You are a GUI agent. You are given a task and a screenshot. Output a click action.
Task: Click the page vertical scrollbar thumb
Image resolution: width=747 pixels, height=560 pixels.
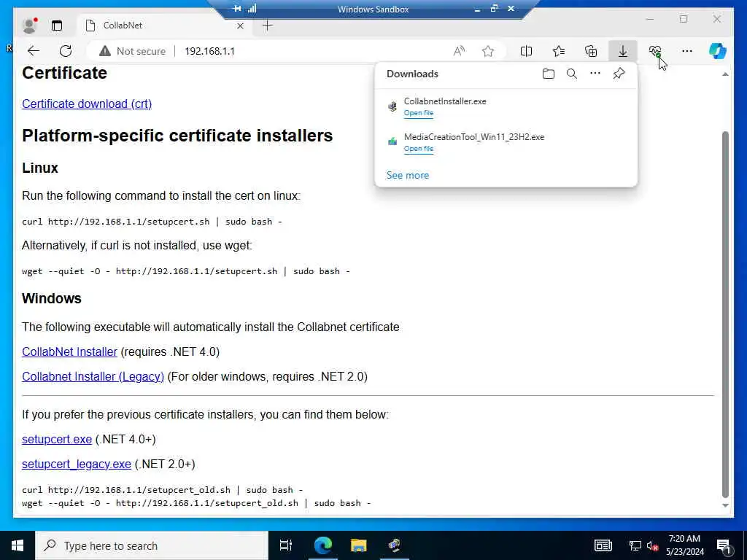point(725,314)
